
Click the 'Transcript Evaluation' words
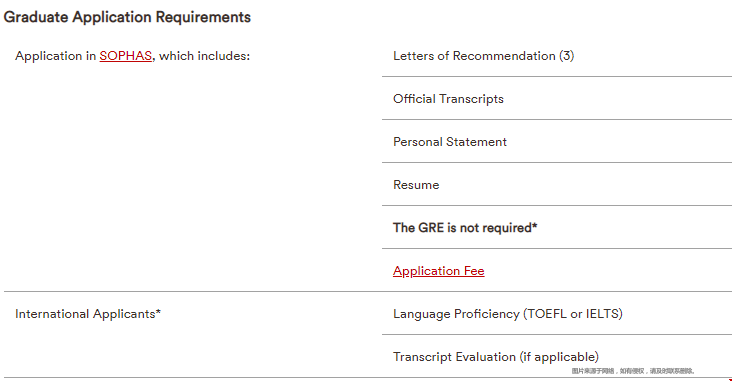454,357
